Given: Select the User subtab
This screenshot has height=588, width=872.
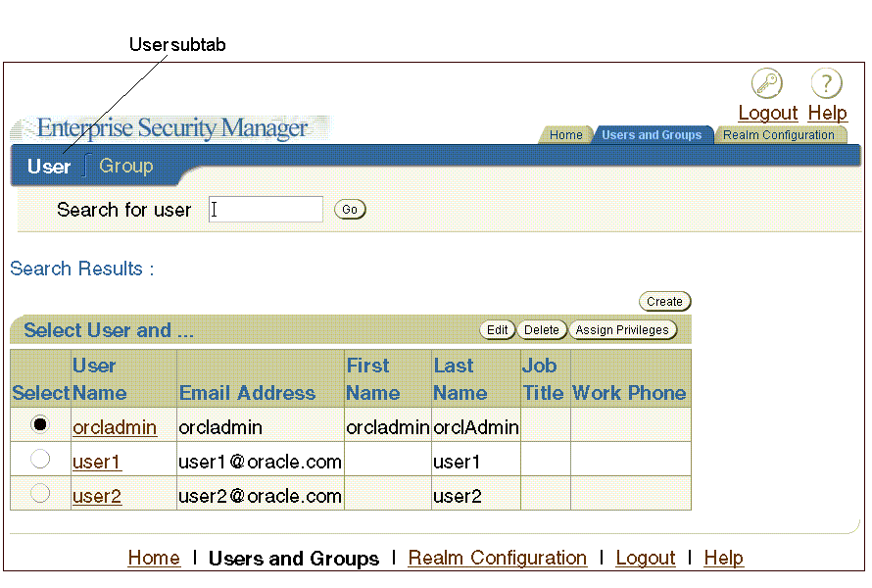Looking at the screenshot, I should pyautogui.click(x=49, y=167).
